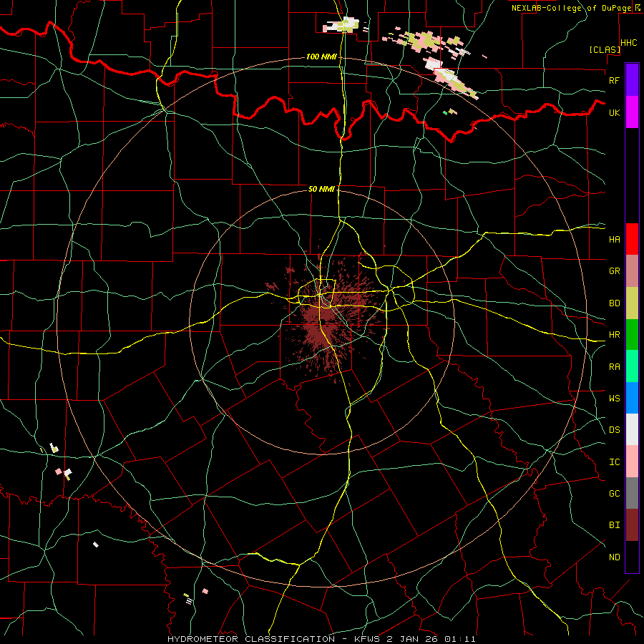Click the WS blue legend swatch
The width and height of the screenshot is (644, 644).
632,398
